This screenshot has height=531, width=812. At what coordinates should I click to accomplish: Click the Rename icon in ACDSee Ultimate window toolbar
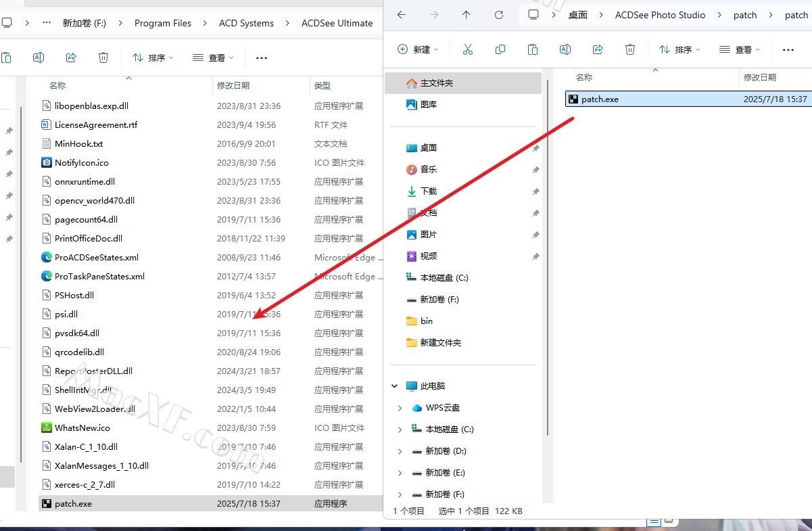pos(39,57)
